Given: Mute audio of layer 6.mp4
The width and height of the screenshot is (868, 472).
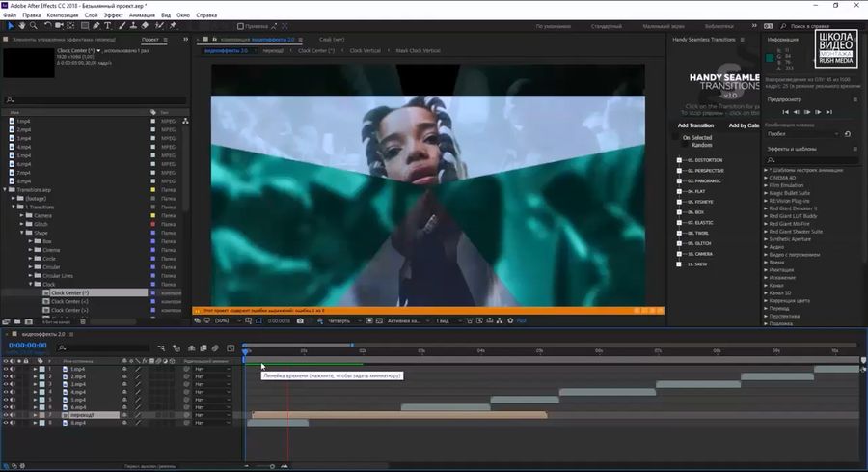Looking at the screenshot, I should (x=13, y=407).
